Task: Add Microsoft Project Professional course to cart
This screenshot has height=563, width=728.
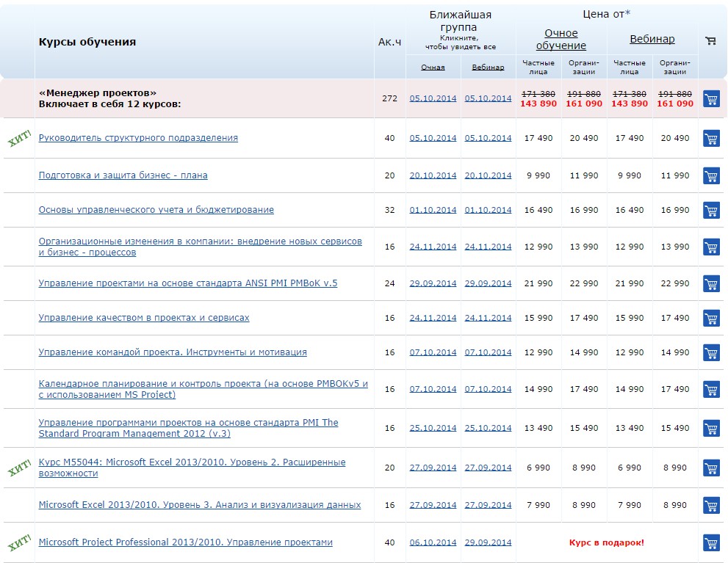Action: 710,543
